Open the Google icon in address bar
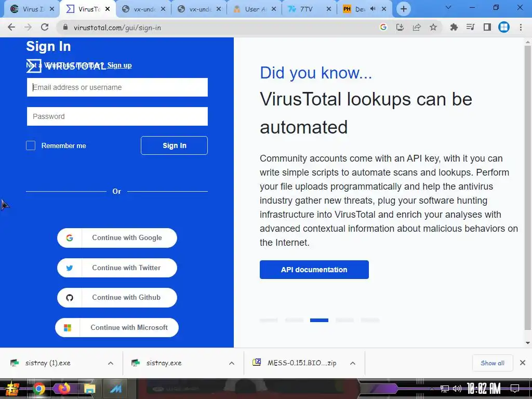Screen dimensions: 532x399 tap(383, 27)
